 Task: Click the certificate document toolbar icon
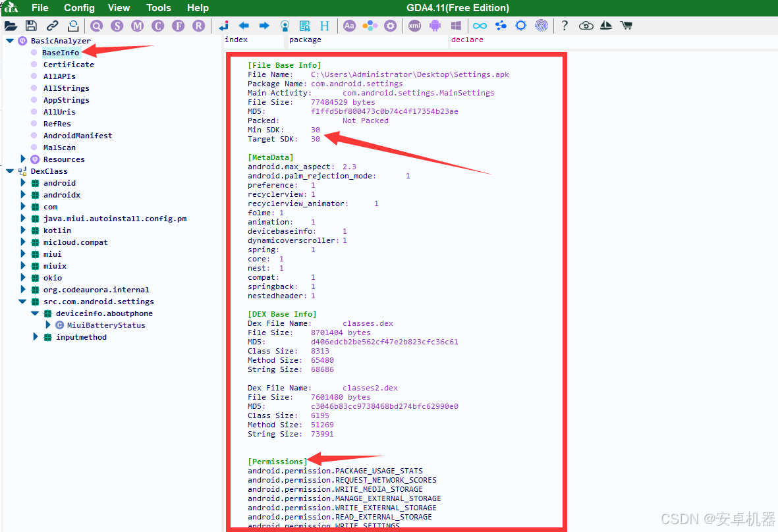tap(304, 26)
